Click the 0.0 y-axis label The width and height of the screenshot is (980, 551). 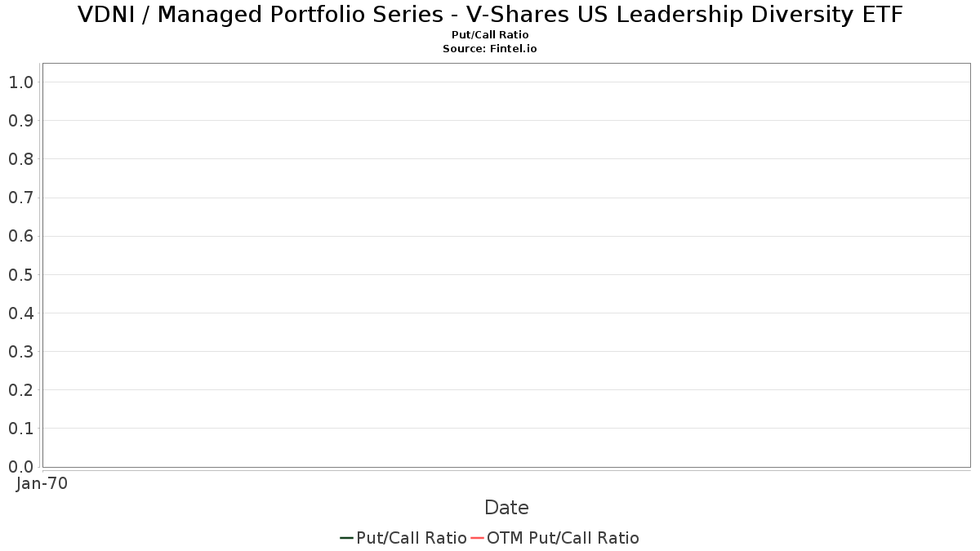20,466
